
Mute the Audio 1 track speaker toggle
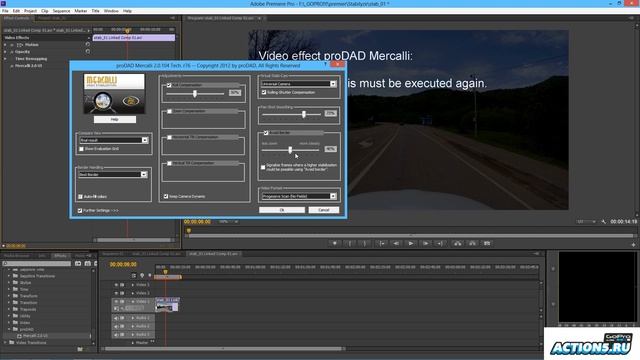click(116, 318)
